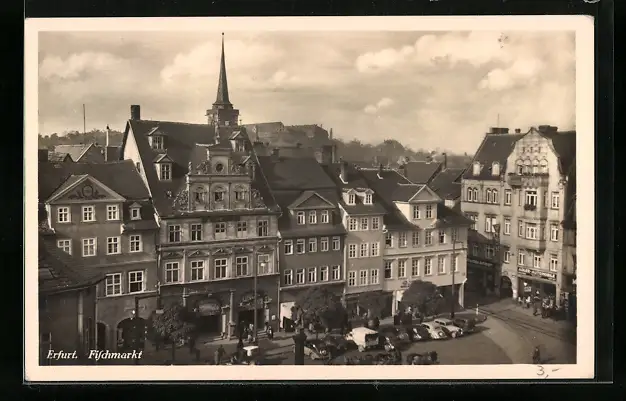This screenshot has width=626, height=401.
Task: Click the handwritten "3.-" price mark
Action: point(546,370)
